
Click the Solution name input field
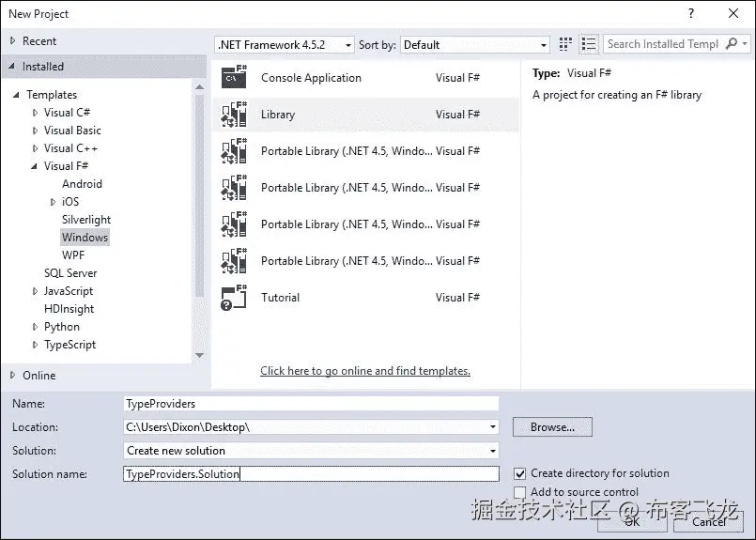pos(311,474)
